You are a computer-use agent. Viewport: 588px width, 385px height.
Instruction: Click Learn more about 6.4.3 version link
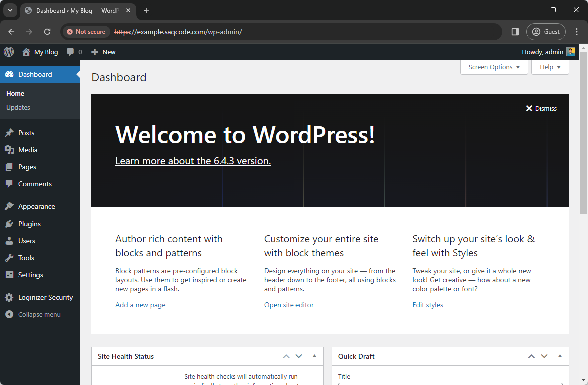(193, 161)
